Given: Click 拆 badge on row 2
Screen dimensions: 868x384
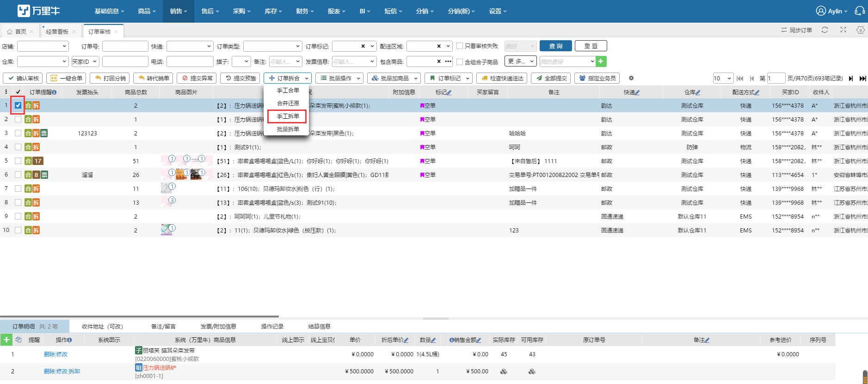Looking at the screenshot, I should (36, 119).
